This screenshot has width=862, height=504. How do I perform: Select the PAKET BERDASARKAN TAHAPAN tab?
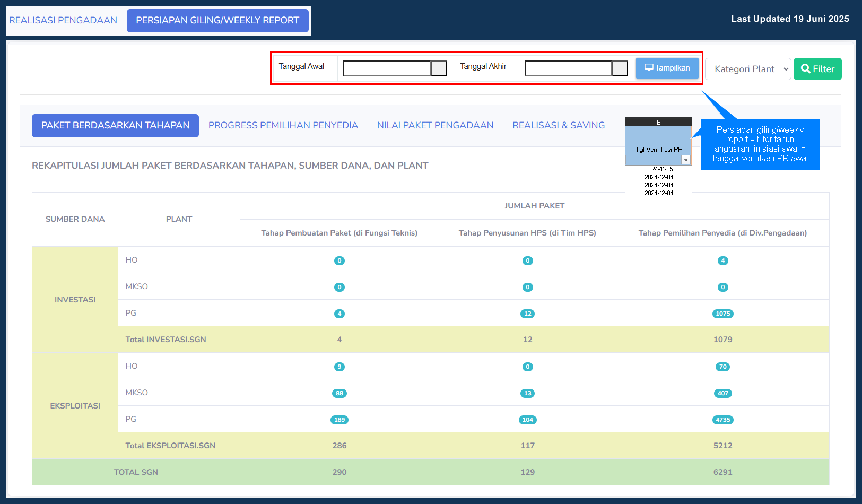pyautogui.click(x=115, y=125)
